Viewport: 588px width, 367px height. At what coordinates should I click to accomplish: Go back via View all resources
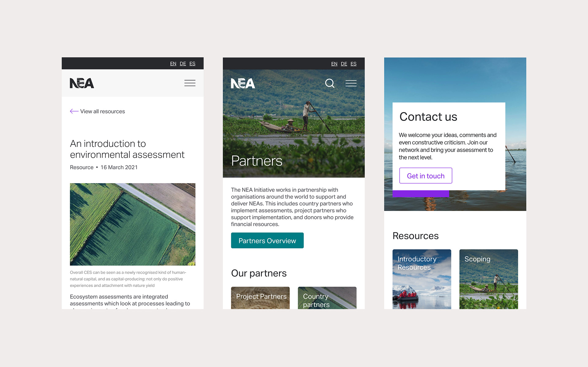[x=103, y=111]
